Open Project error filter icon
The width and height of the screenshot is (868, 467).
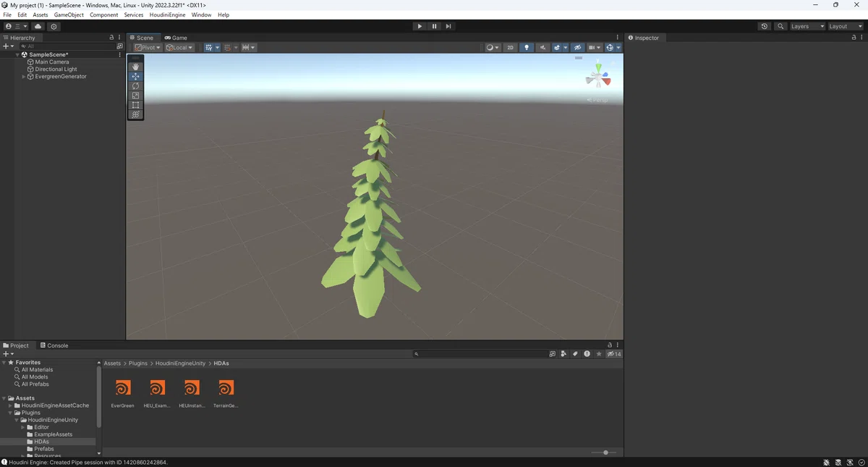pos(587,354)
